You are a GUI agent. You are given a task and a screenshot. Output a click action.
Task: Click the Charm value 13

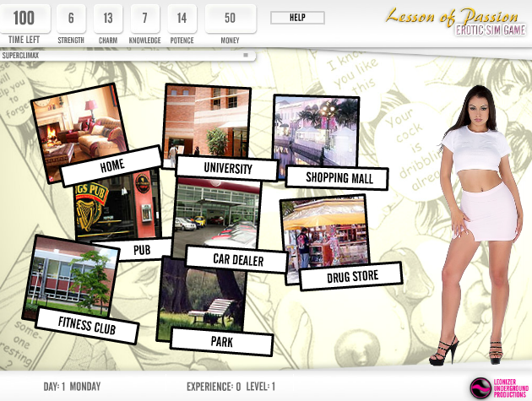(108, 18)
